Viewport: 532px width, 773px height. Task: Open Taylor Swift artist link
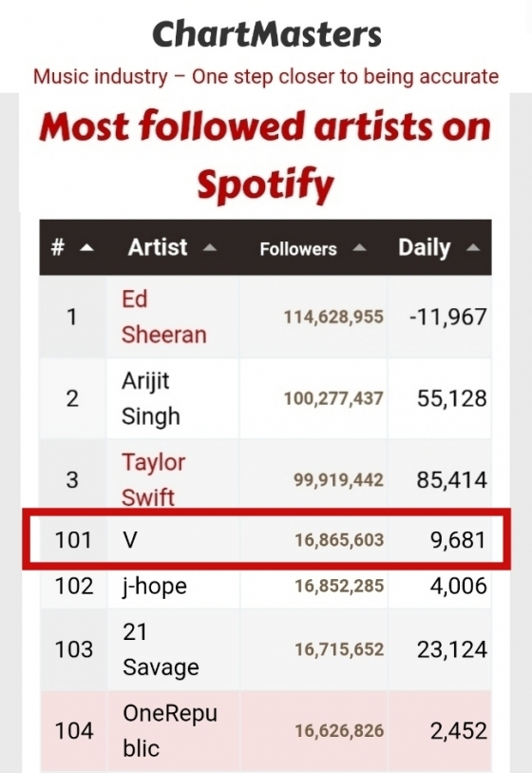tap(153, 479)
